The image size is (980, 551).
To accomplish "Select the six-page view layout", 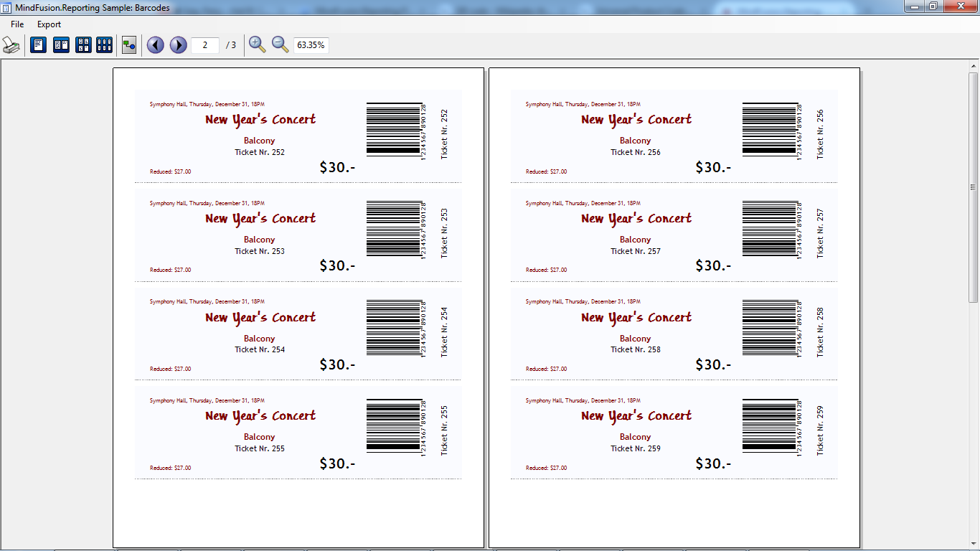I will 105,45.
